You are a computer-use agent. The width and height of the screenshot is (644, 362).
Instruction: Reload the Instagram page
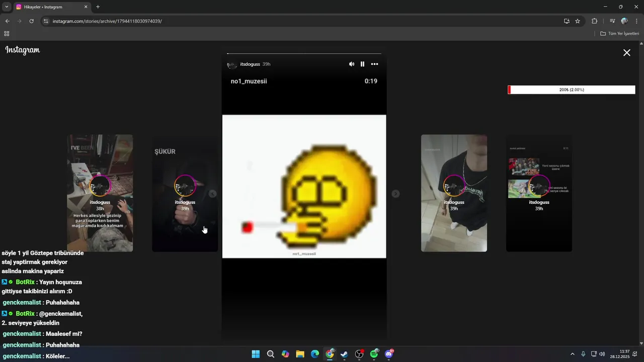[31, 21]
